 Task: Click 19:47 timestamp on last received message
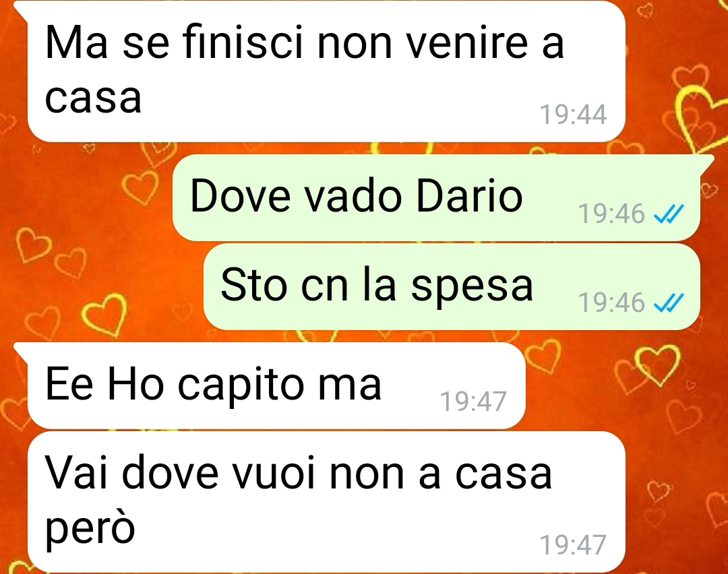click(574, 545)
